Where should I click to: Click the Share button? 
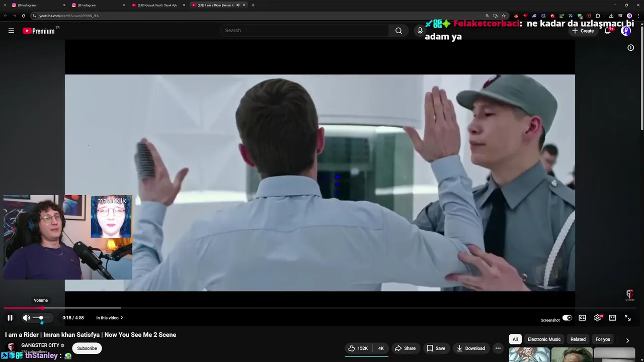(x=405, y=348)
